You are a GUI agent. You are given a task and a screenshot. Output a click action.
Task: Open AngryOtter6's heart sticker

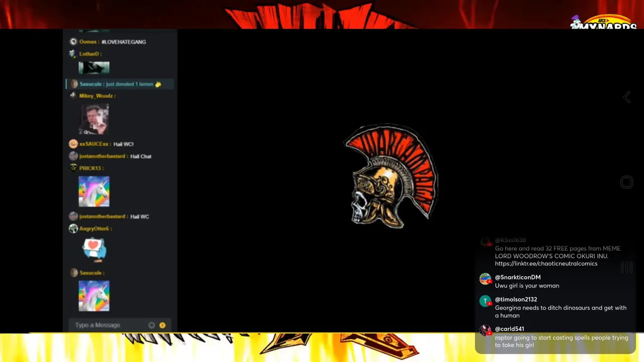(94, 249)
